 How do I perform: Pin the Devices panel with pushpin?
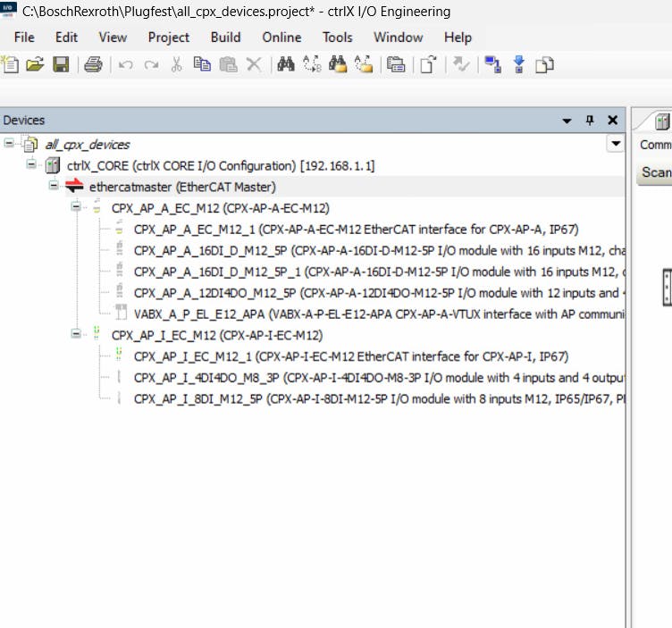click(x=590, y=121)
